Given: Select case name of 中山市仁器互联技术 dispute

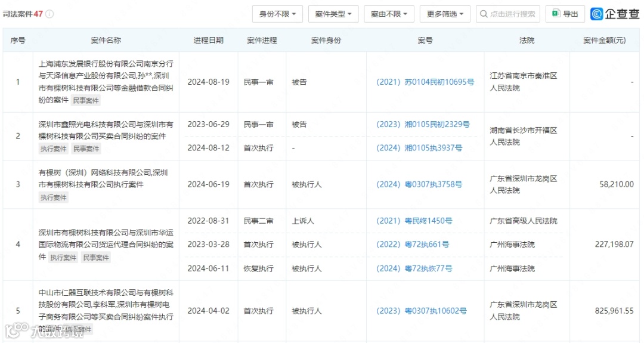Looking at the screenshot, I should coord(106,311).
